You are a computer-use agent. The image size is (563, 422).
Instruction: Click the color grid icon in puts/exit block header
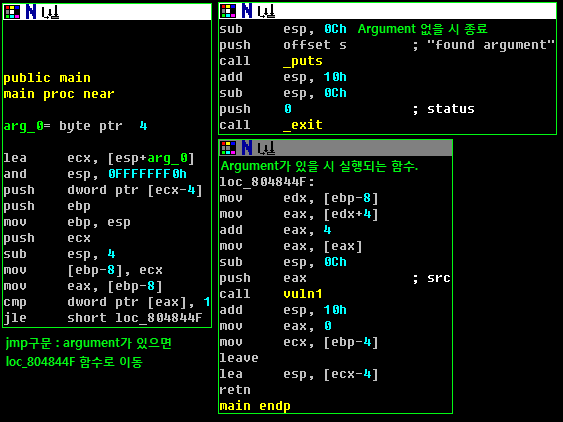(x=228, y=11)
